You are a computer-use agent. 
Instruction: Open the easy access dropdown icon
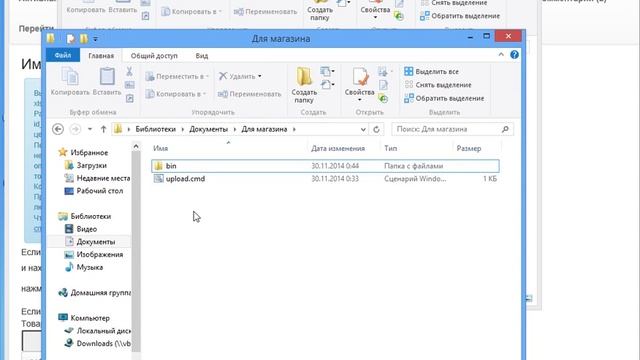pyautogui.click(x=327, y=84)
